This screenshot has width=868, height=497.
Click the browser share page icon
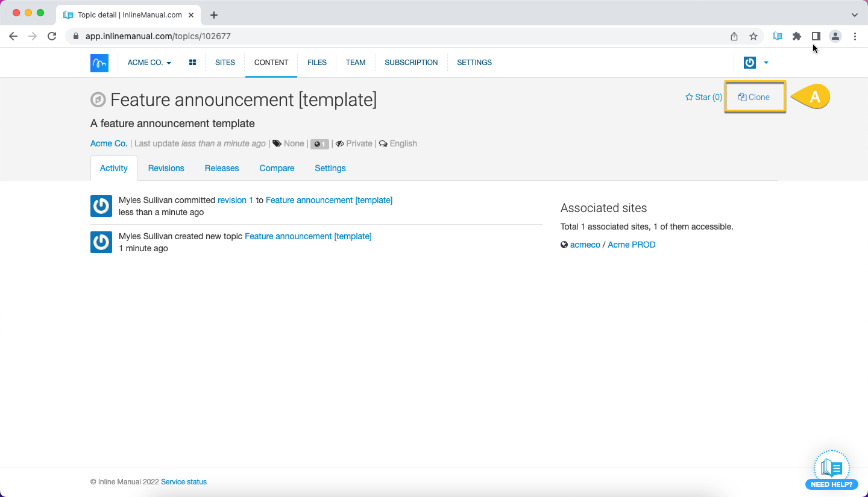[734, 36]
